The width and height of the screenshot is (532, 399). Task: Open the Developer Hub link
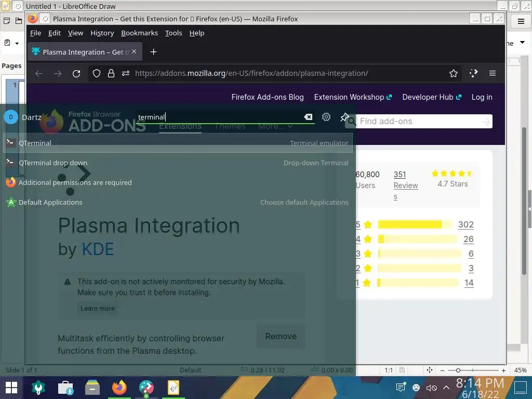[432, 97]
